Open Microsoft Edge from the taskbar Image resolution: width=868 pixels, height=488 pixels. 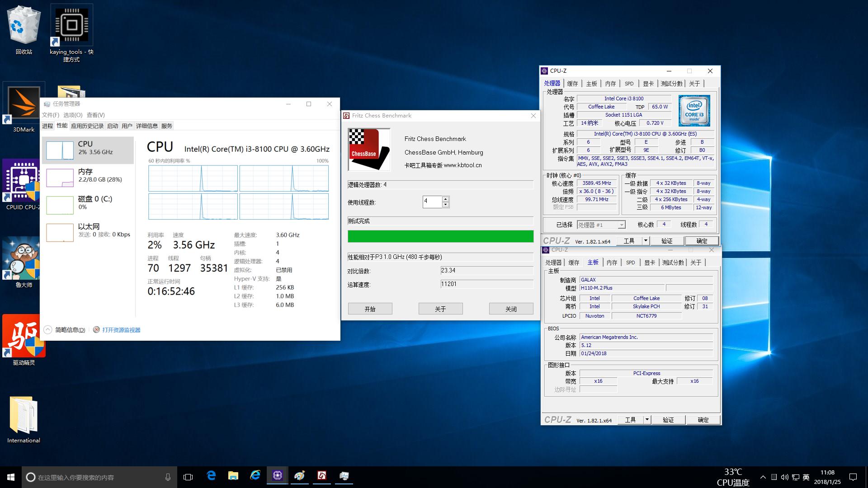(x=211, y=476)
